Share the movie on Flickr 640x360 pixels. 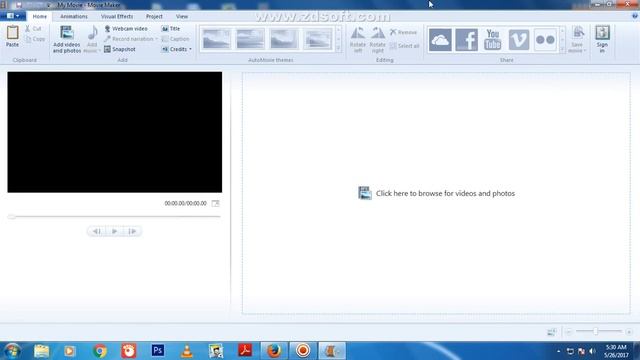point(545,40)
